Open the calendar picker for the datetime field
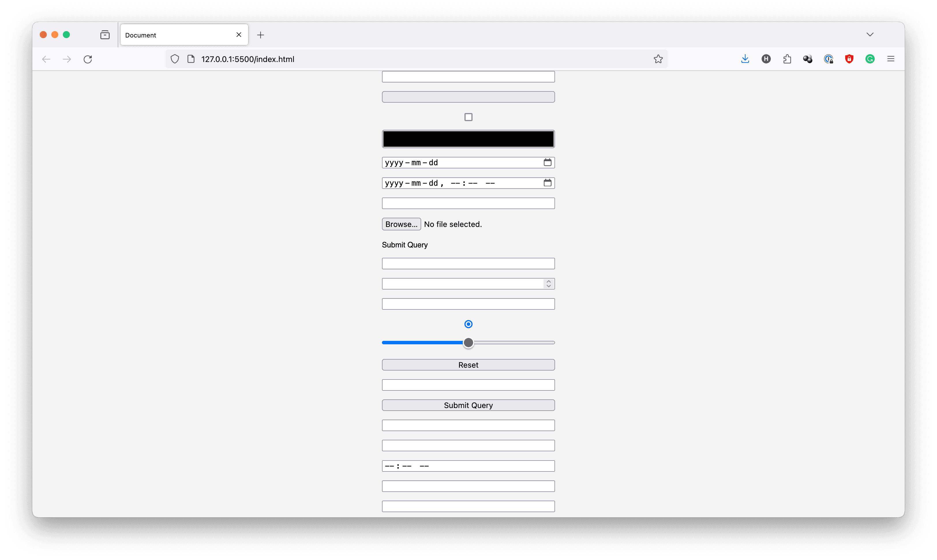 point(547,183)
